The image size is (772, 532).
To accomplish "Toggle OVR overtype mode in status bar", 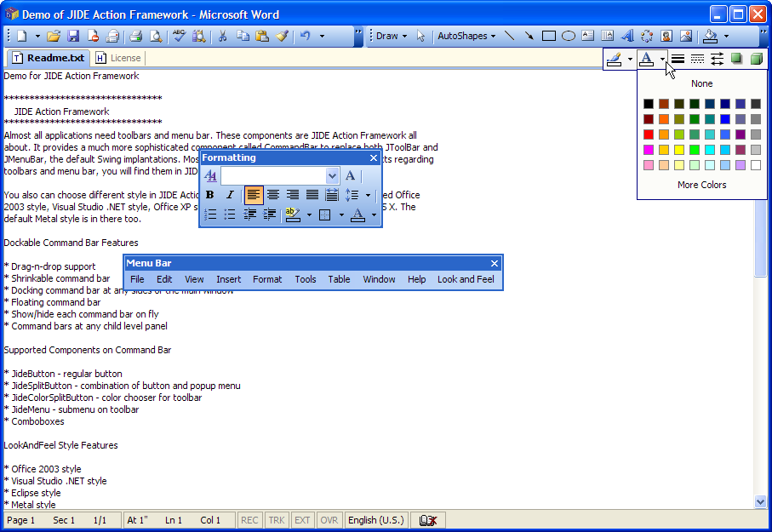I will click(x=329, y=520).
